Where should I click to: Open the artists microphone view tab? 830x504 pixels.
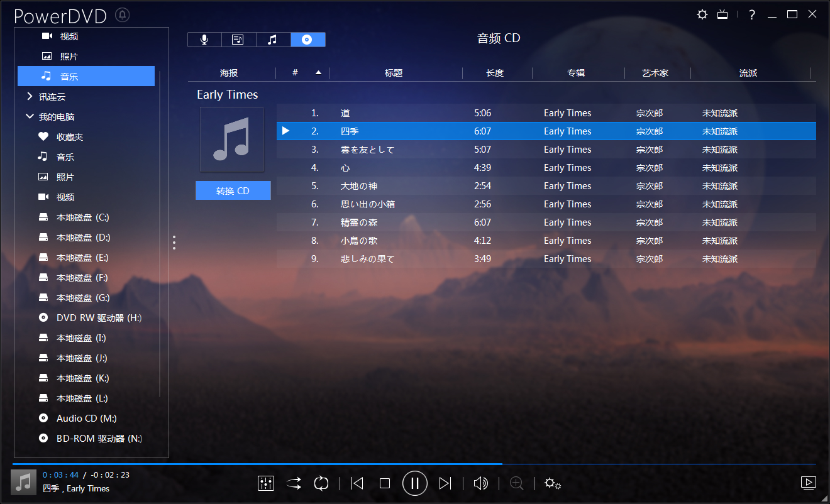pyautogui.click(x=204, y=40)
